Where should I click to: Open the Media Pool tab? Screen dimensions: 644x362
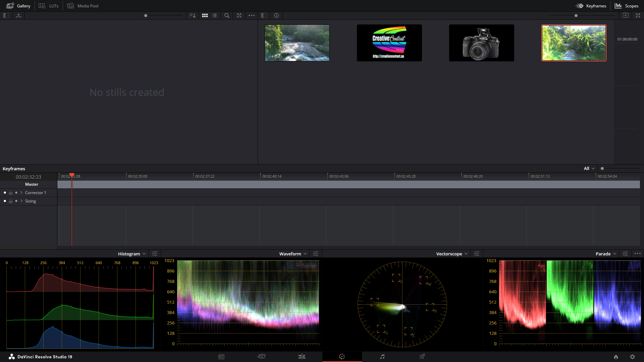[83, 6]
